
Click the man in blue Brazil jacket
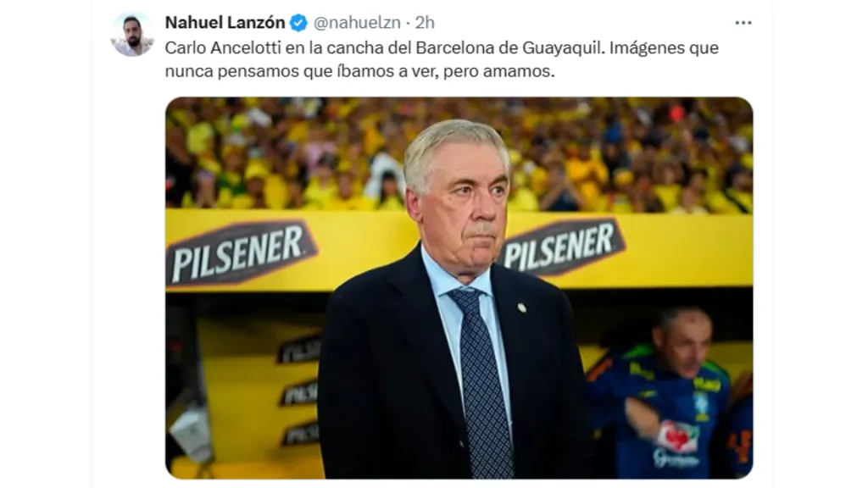tap(667, 393)
